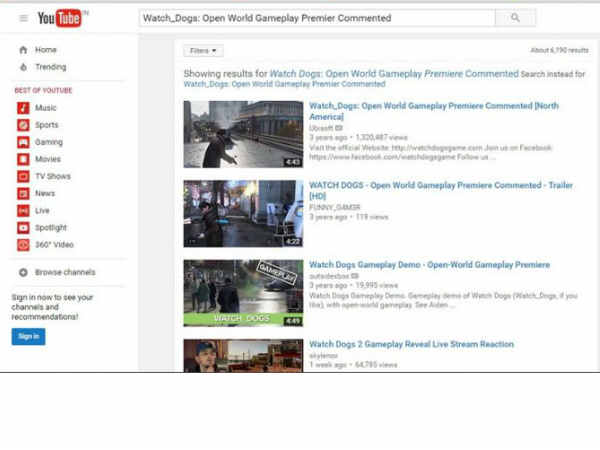Open the Spotlight sidebar label
The height and width of the screenshot is (450, 600).
tap(51, 228)
